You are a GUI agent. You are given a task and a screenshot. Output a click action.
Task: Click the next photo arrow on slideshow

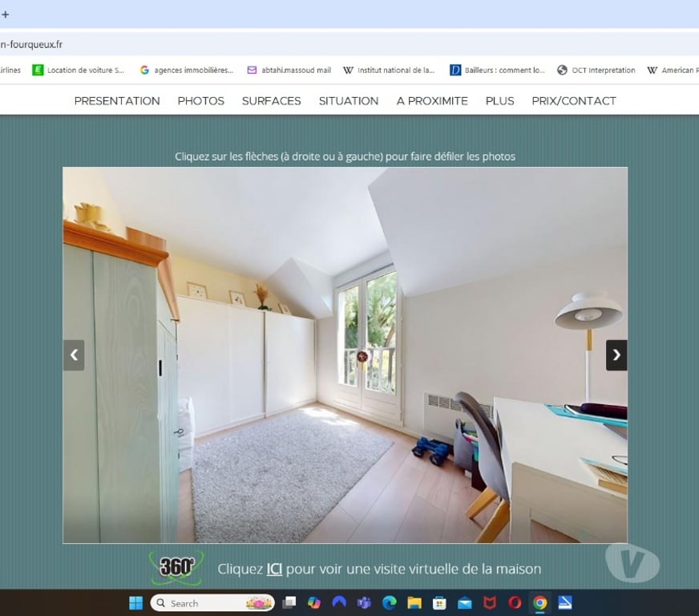pyautogui.click(x=616, y=355)
